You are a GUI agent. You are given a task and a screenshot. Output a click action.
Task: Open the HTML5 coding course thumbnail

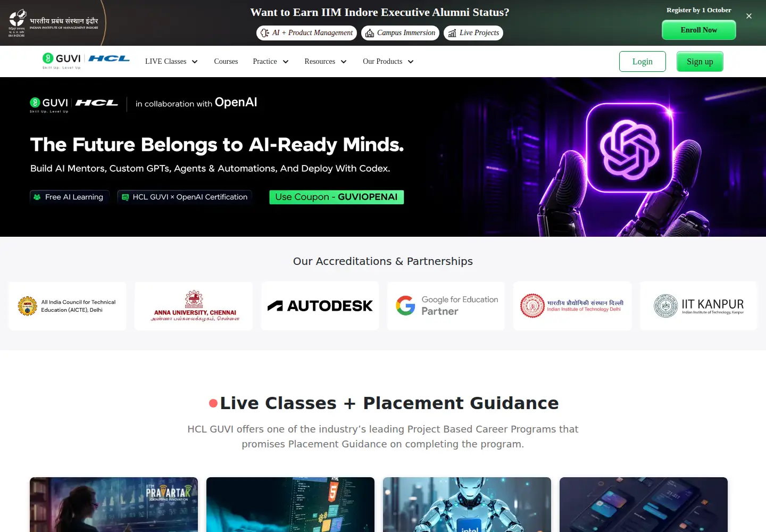click(x=290, y=504)
